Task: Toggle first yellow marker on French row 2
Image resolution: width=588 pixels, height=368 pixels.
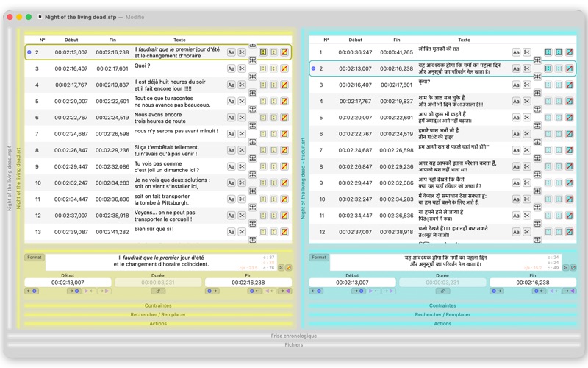Action: [x=263, y=52]
